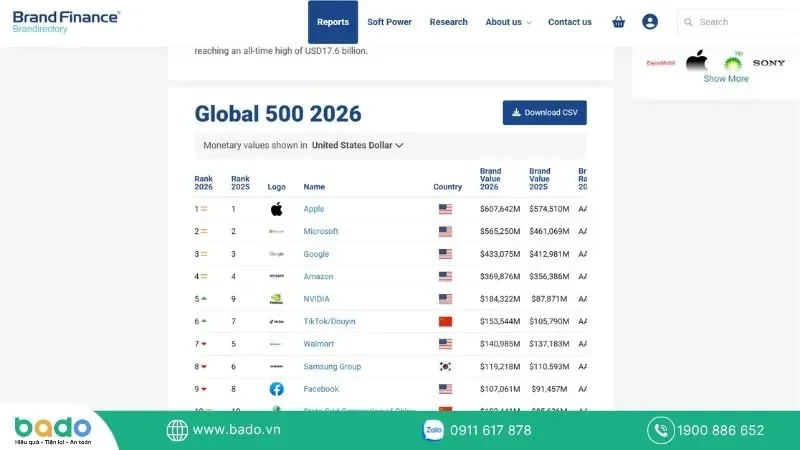
Task: Open the Facebook brand link
Action: click(x=321, y=389)
